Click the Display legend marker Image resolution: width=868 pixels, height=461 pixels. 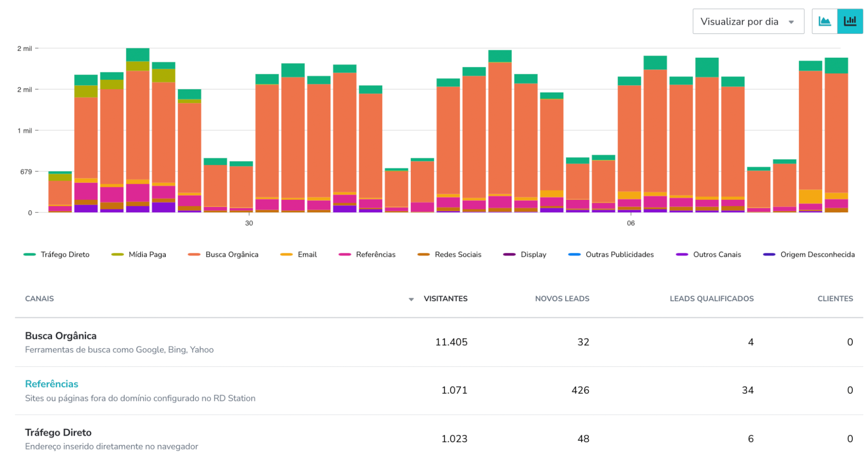(509, 254)
